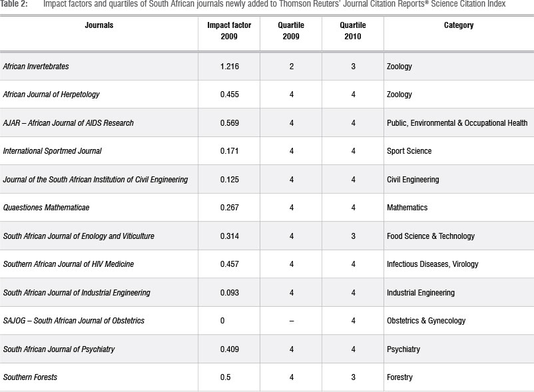Click the 'International Sportmed Journal' entry
The image size is (534, 392).
pos(53,151)
